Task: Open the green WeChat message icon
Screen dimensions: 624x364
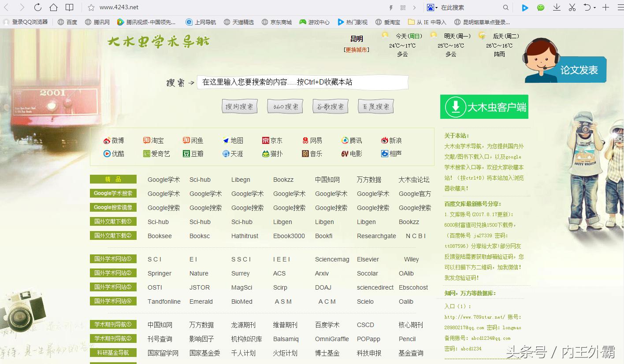Action: click(x=540, y=7)
